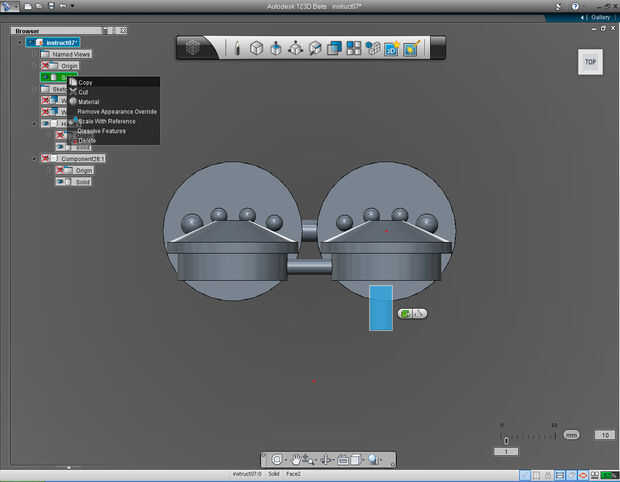Open the dropdown arrow next to Undo
The image size is (620, 482).
[x=72, y=6]
